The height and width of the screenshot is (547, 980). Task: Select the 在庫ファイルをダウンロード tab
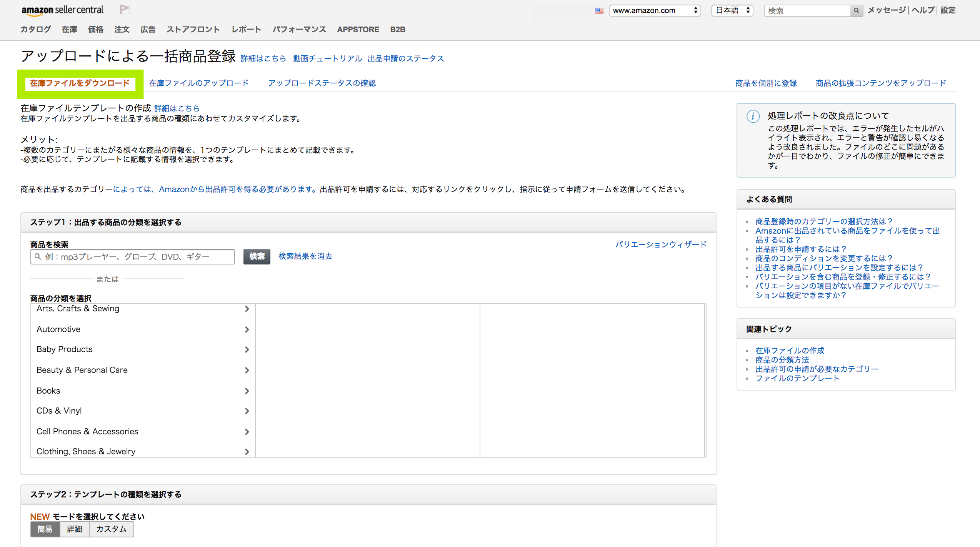pos(80,83)
